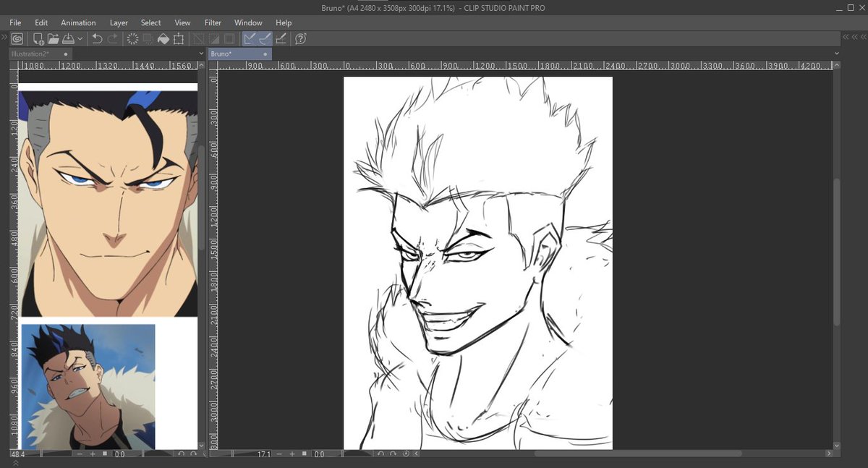Open the Layer menu

119,22
